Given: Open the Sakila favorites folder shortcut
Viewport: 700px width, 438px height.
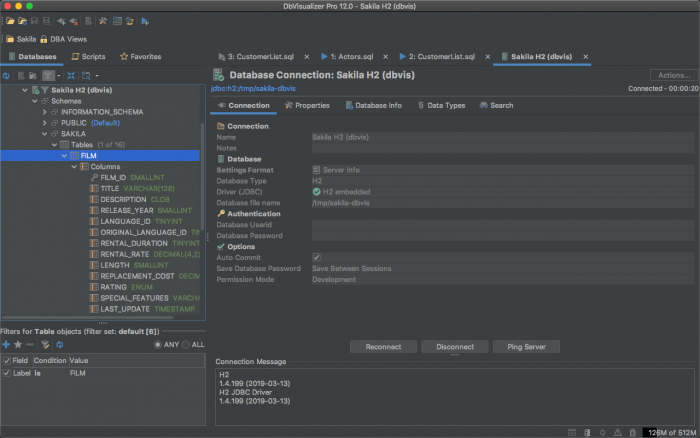Looking at the screenshot, I should tap(21, 39).
